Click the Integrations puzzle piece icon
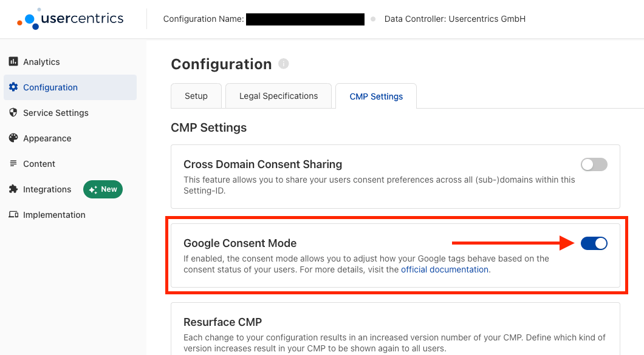The width and height of the screenshot is (644, 355). (x=13, y=189)
